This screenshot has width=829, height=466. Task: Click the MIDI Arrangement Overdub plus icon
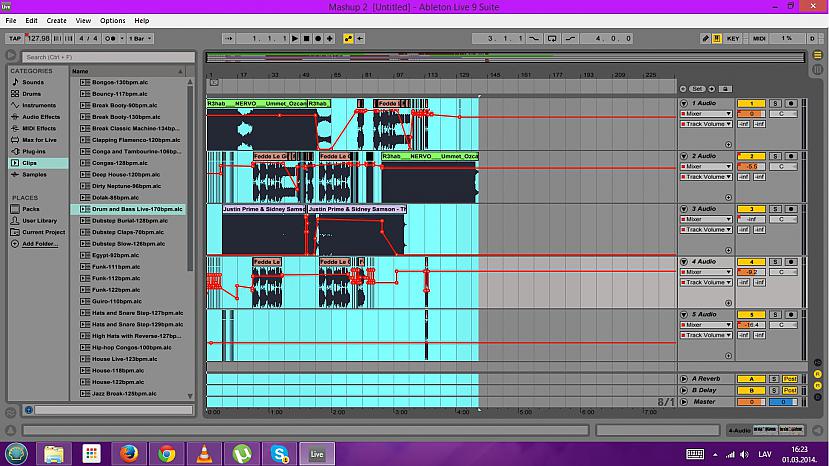click(x=330, y=39)
